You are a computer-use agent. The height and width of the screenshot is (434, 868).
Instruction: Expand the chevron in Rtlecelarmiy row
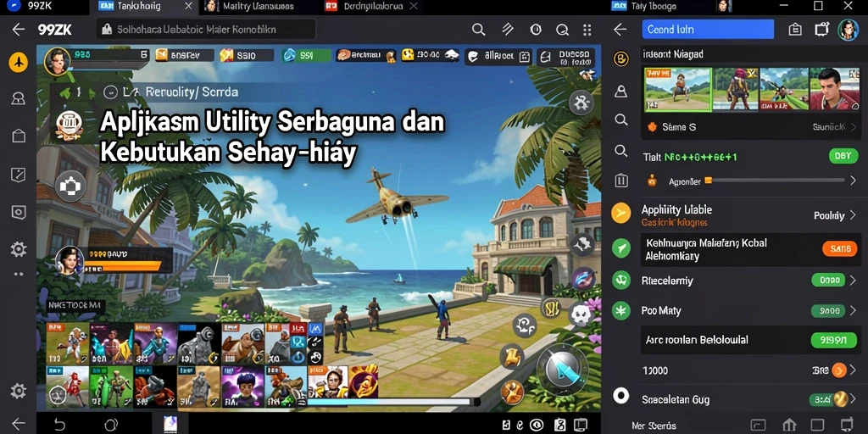pos(853,280)
